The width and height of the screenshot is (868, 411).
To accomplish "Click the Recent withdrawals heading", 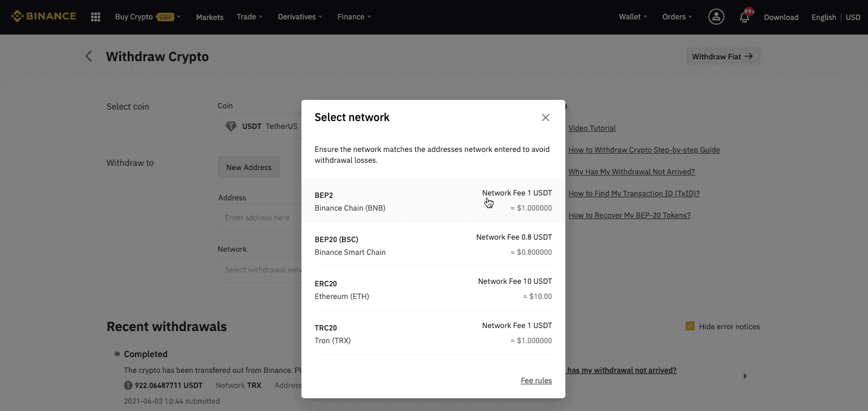I will point(166,327).
